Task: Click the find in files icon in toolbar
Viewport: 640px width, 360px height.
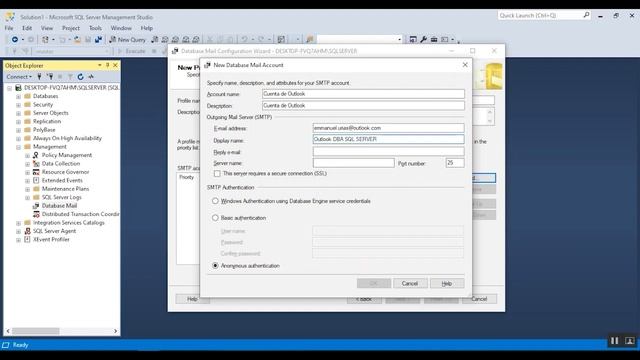Action: tap(310, 40)
